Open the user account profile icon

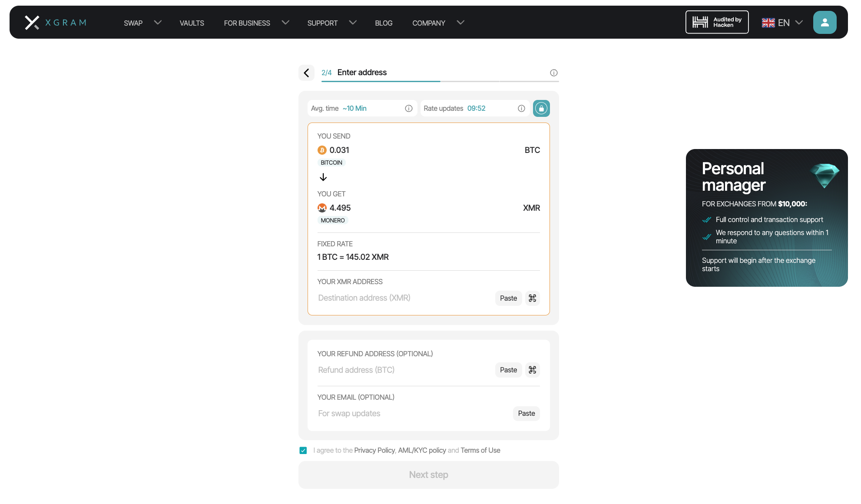coord(825,23)
